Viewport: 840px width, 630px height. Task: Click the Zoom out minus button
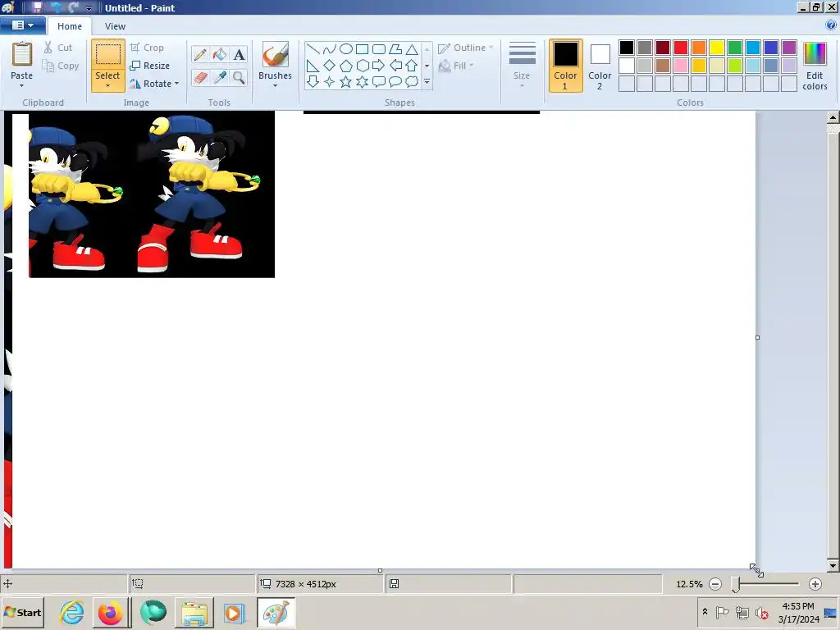click(715, 584)
